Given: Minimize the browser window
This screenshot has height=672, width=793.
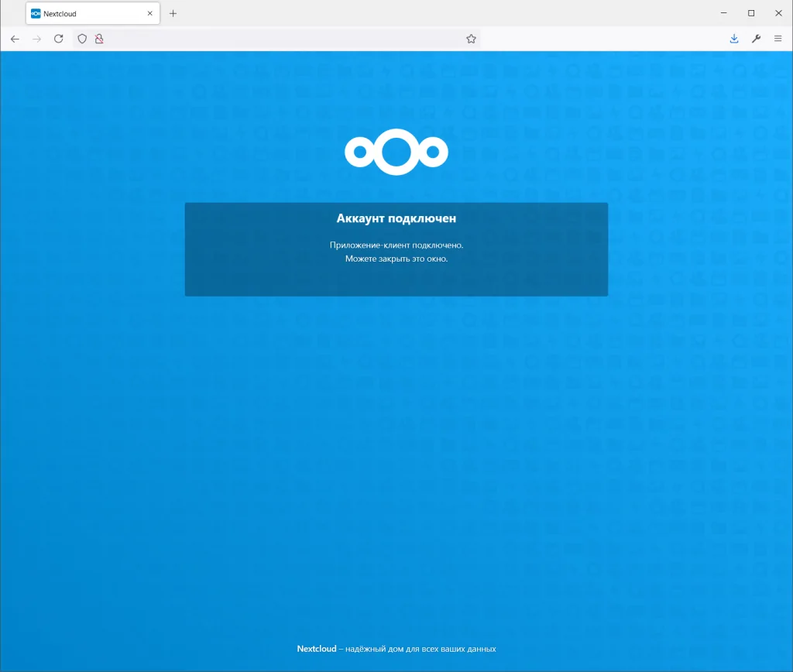Looking at the screenshot, I should [x=724, y=13].
